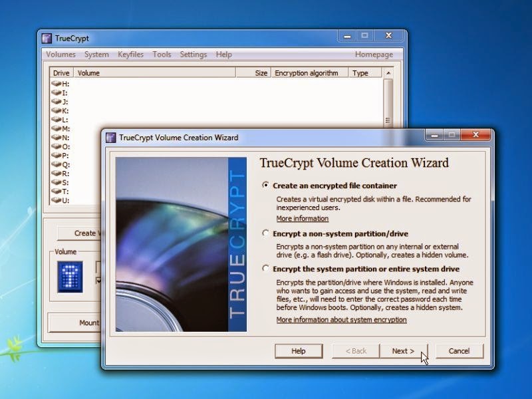Click the drive list scrollbar up arrow
Viewport: 532px width, 399px height.
tap(388, 73)
